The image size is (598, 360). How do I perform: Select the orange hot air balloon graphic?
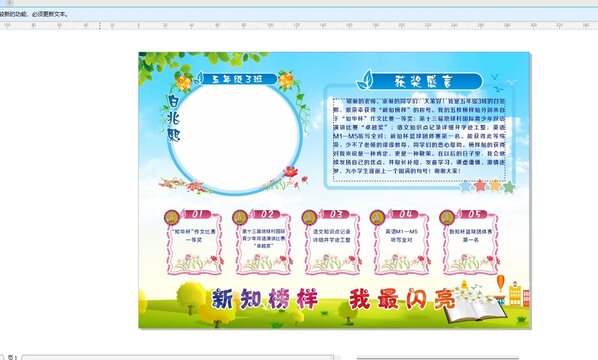pos(501,283)
